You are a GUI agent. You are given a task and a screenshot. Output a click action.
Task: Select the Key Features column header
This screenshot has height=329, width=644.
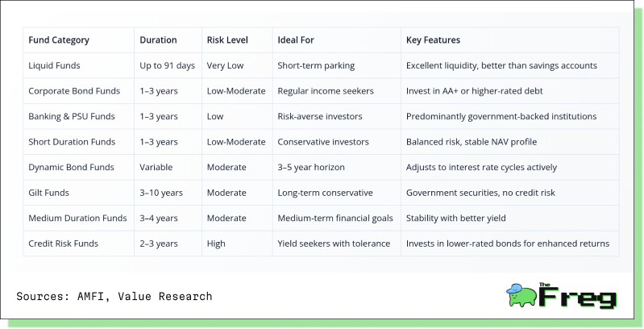(433, 40)
